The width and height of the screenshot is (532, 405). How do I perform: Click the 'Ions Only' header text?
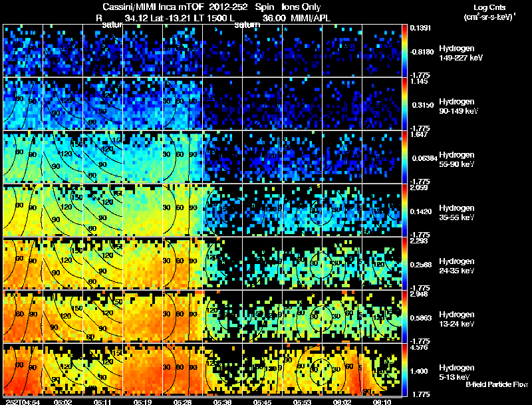301,7
